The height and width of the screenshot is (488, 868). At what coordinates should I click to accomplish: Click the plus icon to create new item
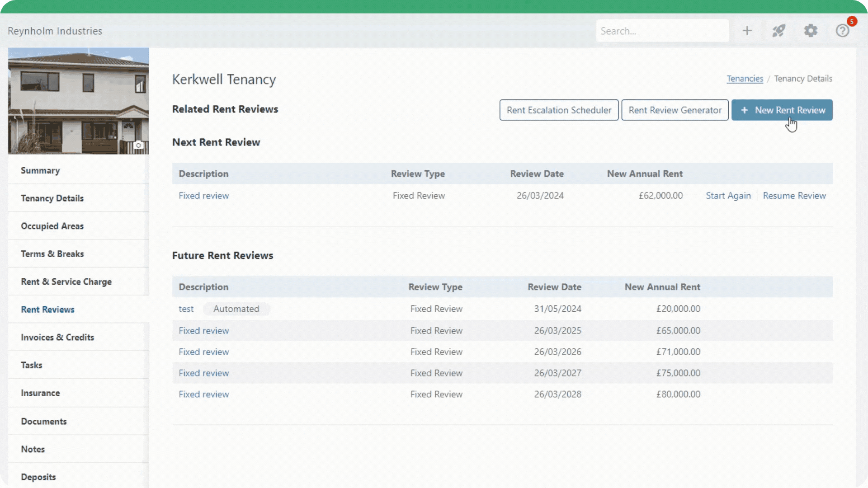(x=747, y=30)
